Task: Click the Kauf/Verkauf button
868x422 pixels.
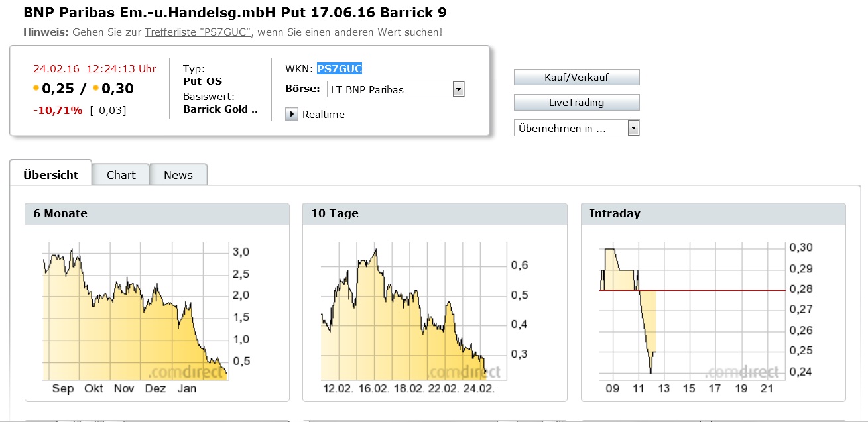Action: click(576, 77)
